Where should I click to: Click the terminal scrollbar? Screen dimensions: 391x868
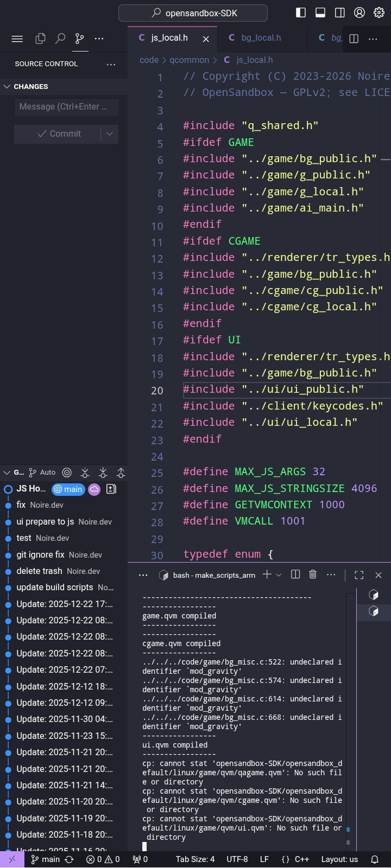(348, 716)
